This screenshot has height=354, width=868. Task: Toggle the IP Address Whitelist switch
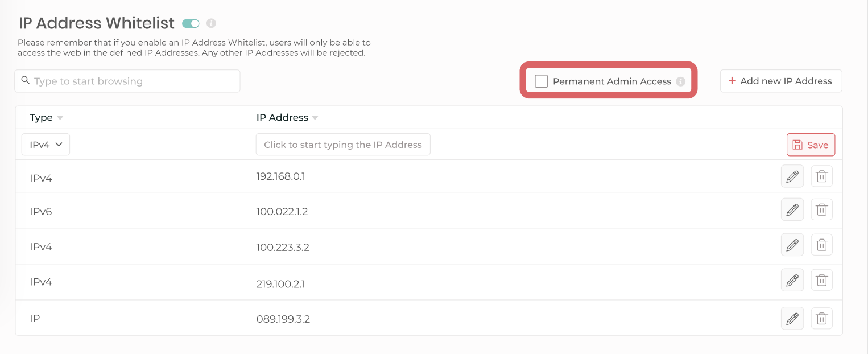coord(191,23)
